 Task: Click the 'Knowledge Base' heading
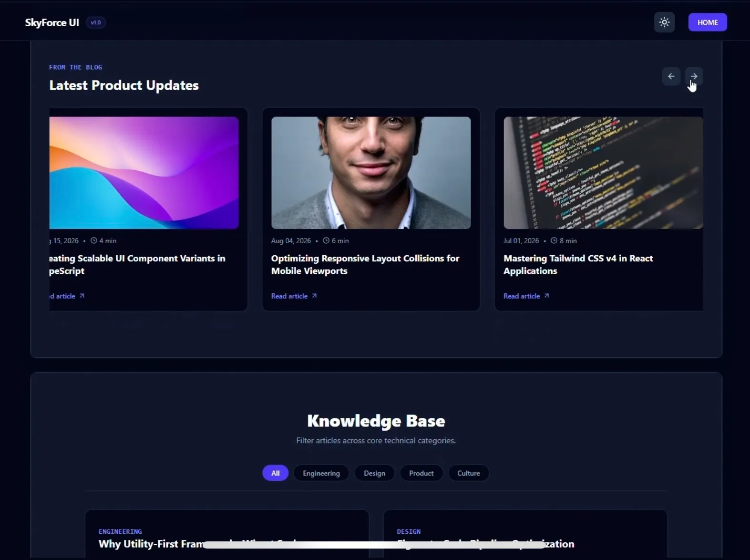coord(376,421)
